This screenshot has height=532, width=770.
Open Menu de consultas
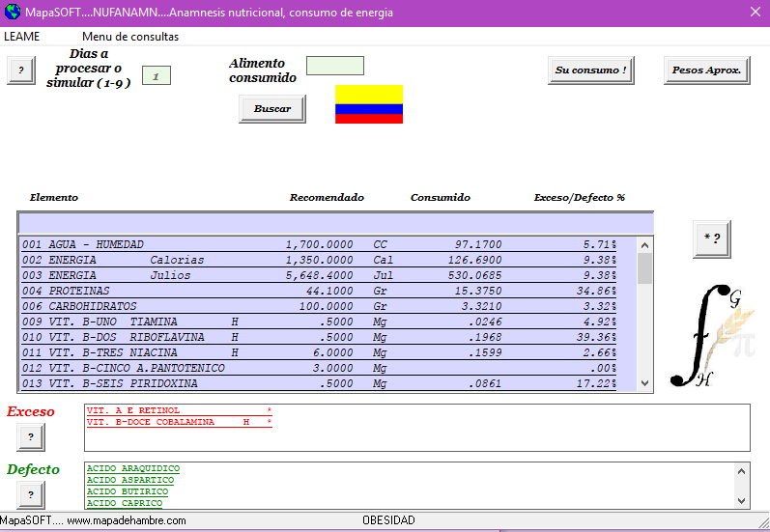pos(130,37)
